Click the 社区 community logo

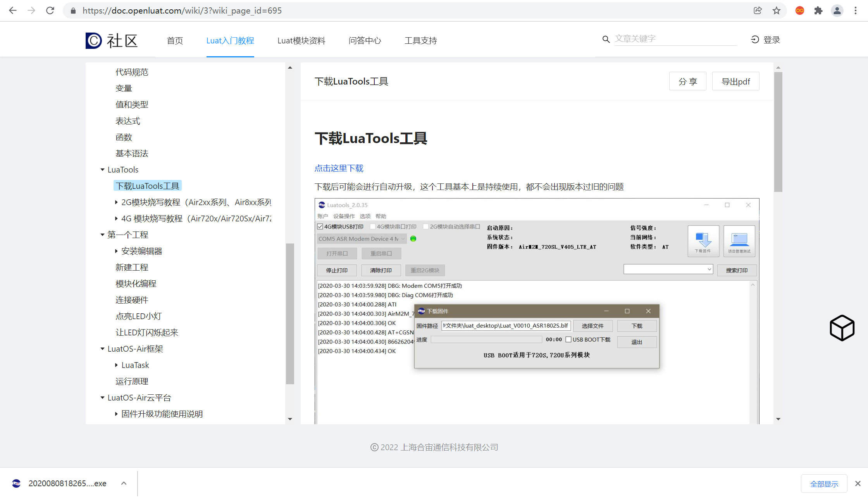pos(112,40)
